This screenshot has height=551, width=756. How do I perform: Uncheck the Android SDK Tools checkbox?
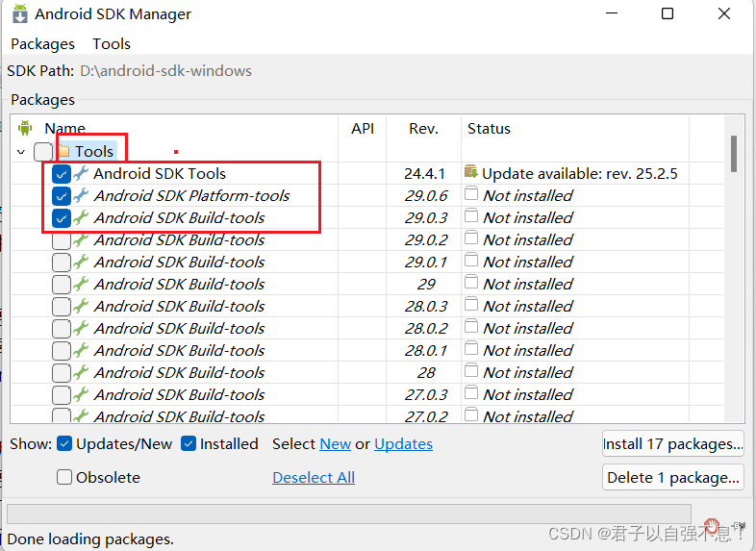pyautogui.click(x=62, y=174)
